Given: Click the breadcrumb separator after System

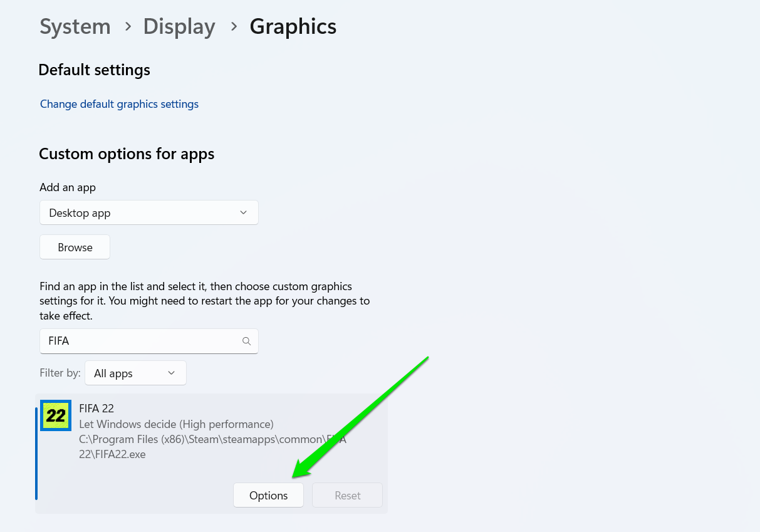Looking at the screenshot, I should click(127, 27).
